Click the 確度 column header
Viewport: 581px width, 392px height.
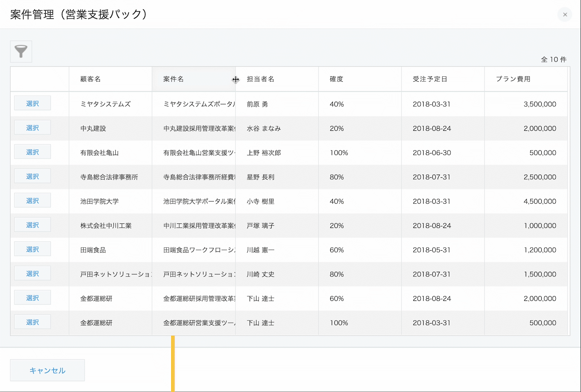(x=336, y=79)
